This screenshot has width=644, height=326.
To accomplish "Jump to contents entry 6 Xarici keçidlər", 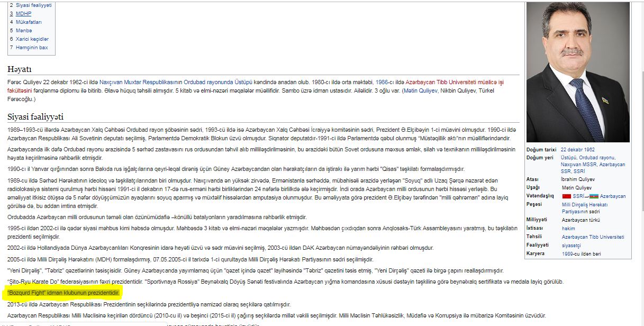I will coord(29,39).
